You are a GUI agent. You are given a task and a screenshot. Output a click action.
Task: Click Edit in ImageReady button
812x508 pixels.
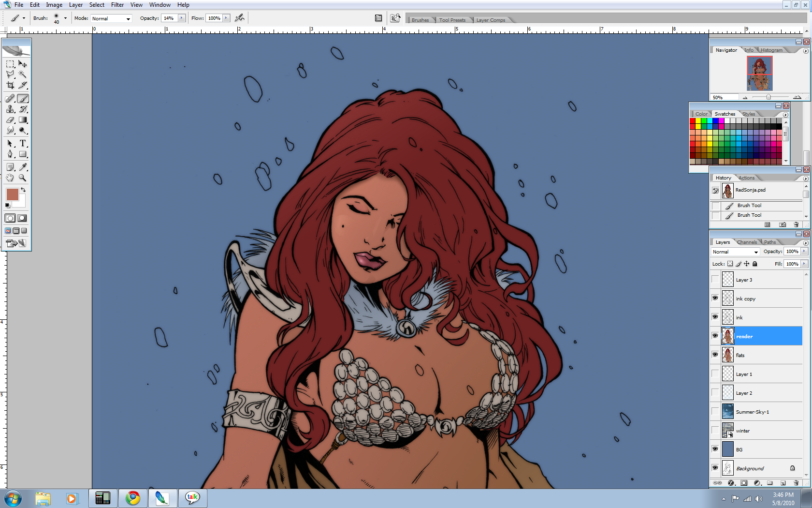click(x=16, y=243)
